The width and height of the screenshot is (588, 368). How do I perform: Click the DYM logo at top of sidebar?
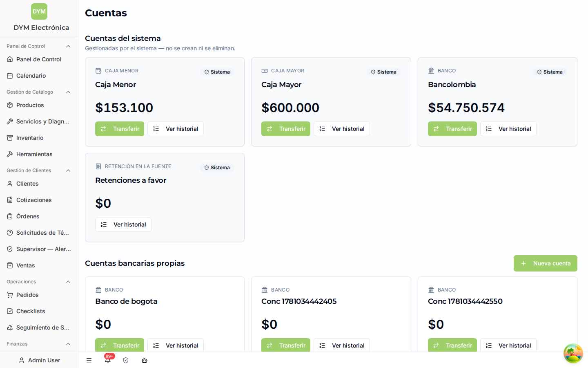point(39,11)
